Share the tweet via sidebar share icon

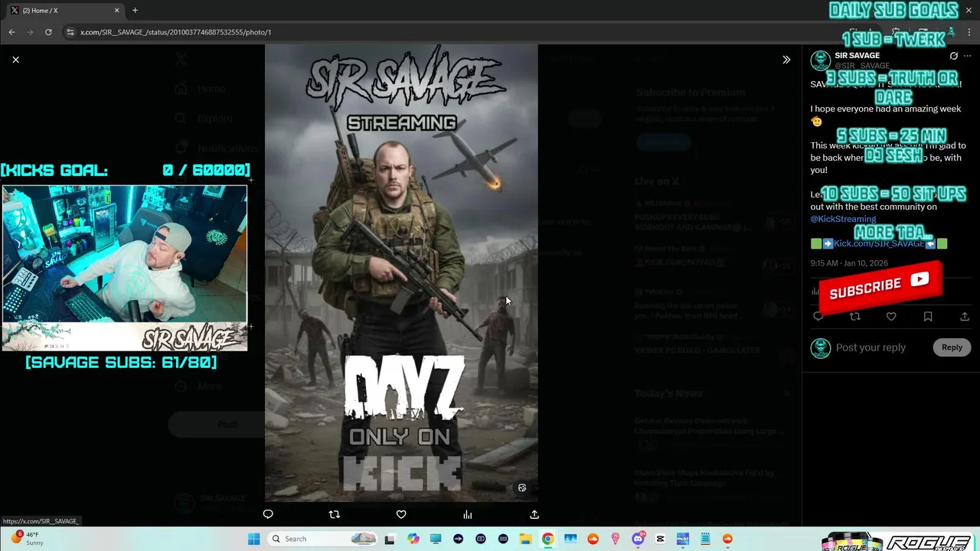click(965, 316)
